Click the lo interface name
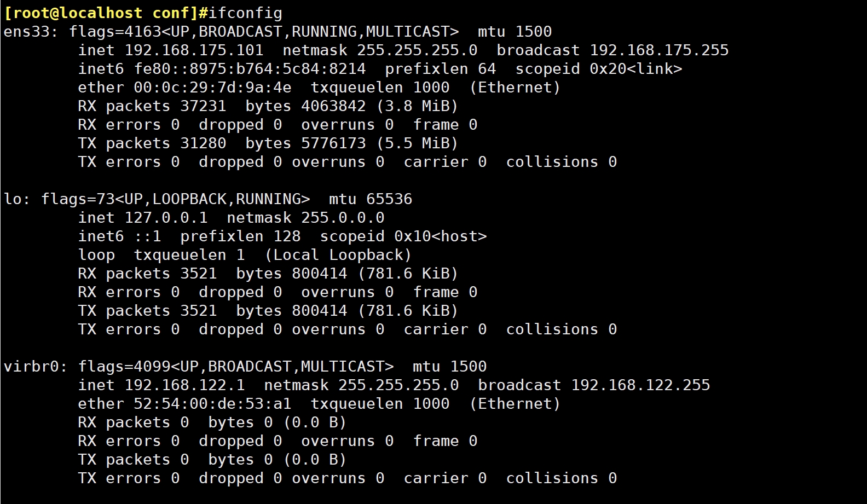 click(x=13, y=199)
